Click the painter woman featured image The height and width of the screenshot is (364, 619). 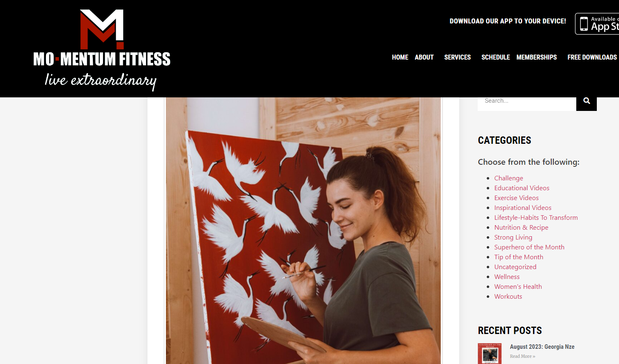pos(303,230)
